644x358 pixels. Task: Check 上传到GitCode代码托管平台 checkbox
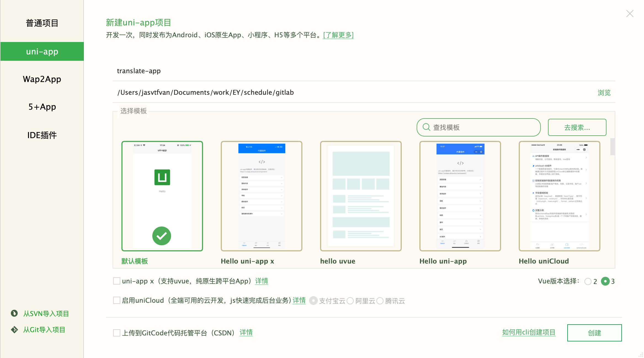coord(117,333)
